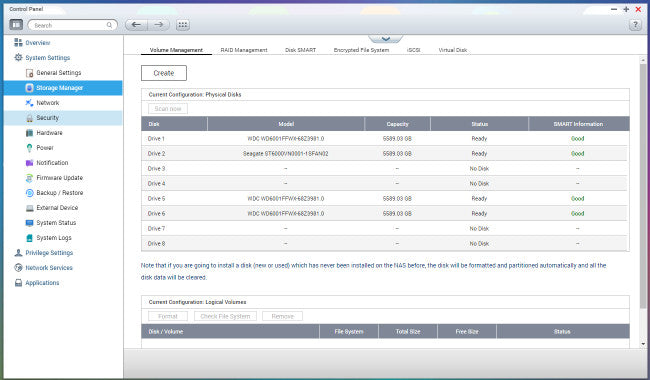Click the scrollbar down arrow
650x380 pixels.
click(x=643, y=344)
